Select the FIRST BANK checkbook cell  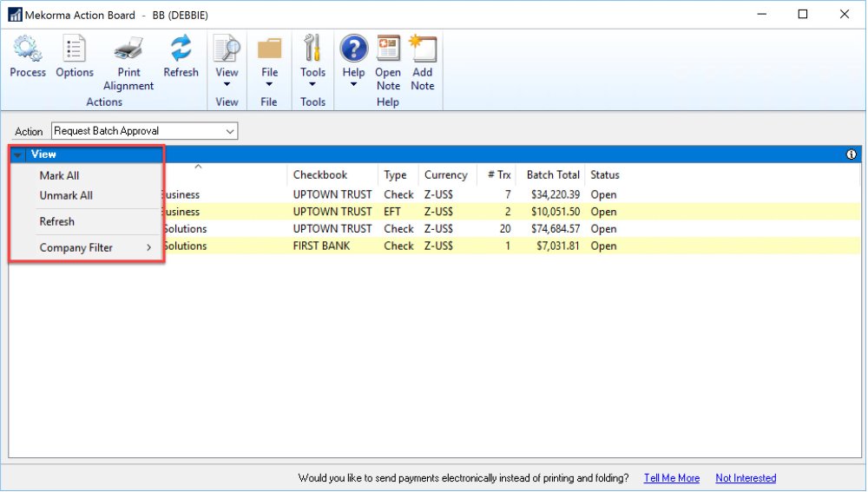point(322,246)
